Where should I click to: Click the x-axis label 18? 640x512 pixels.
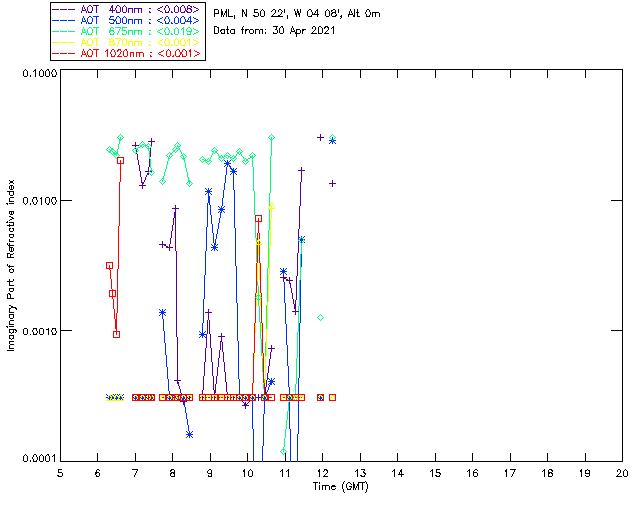[x=547, y=473]
